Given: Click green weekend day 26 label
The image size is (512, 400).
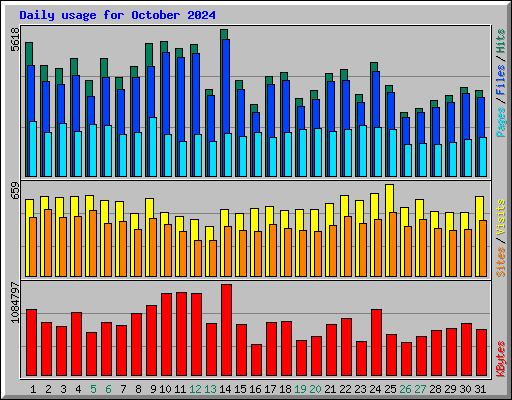Looking at the screenshot, I should tap(405, 389).
